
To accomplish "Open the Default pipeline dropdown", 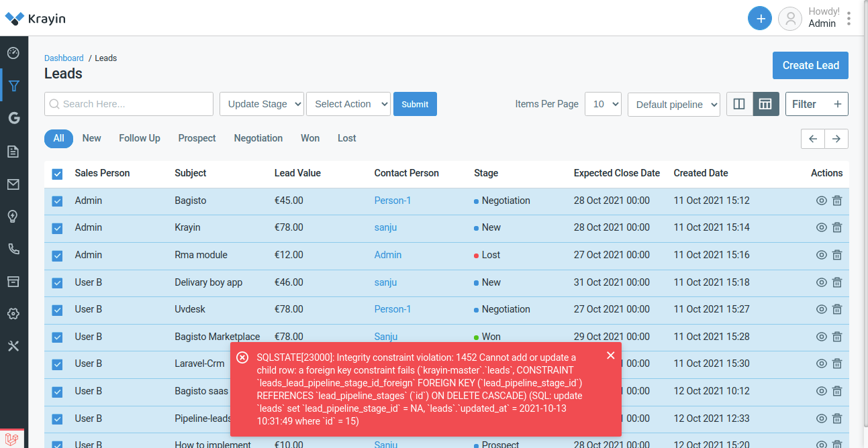I will tap(674, 104).
